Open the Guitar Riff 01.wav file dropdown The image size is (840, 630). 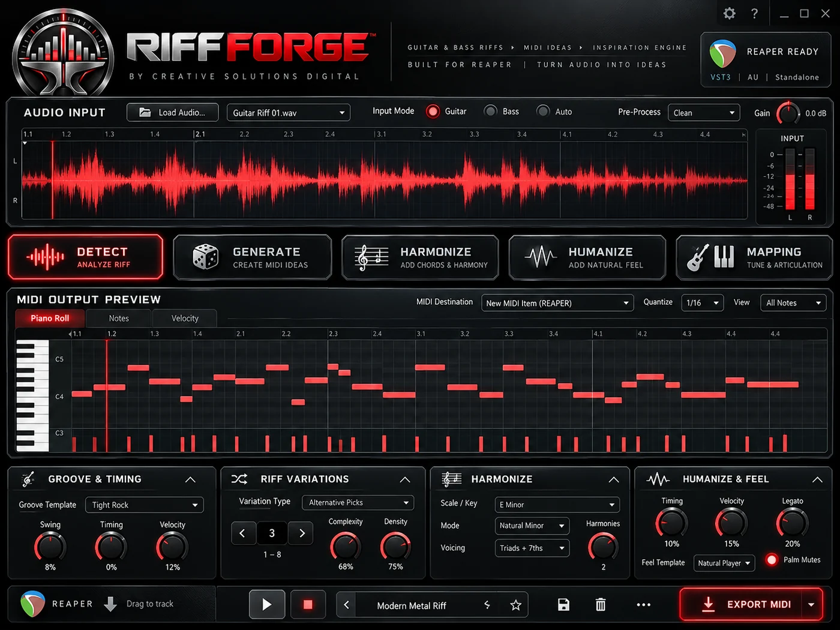[x=289, y=113]
